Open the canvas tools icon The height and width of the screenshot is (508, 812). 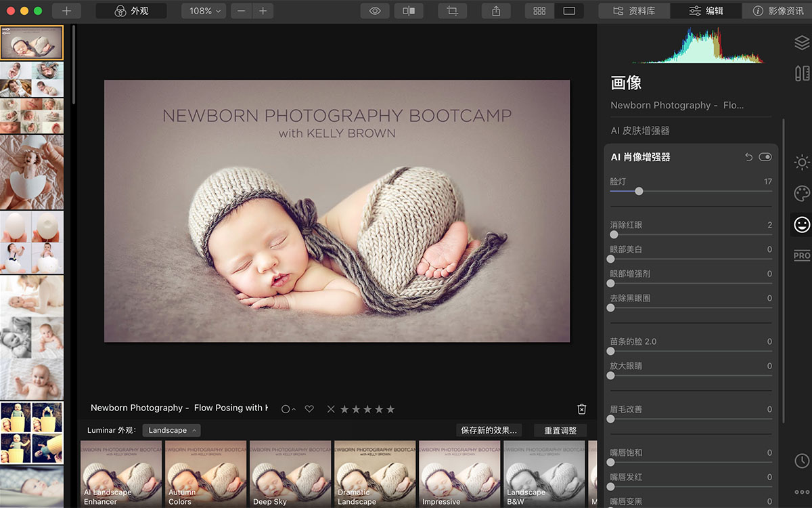(x=802, y=73)
